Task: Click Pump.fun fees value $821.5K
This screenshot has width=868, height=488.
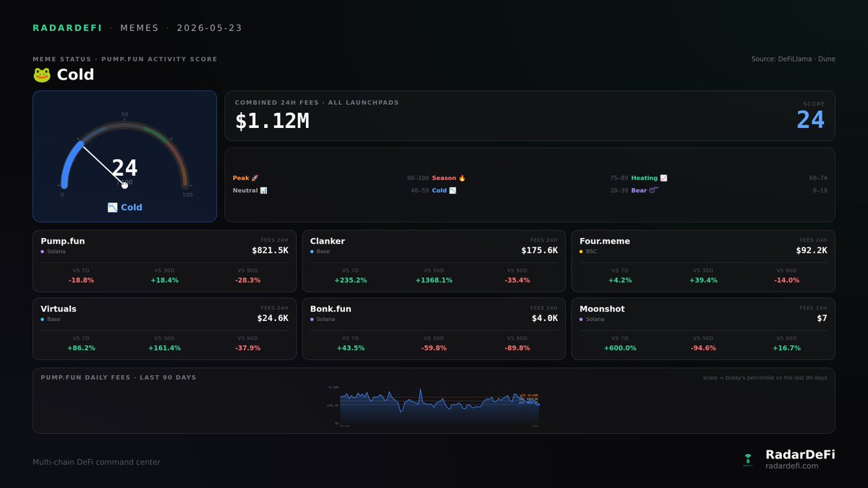Action: pyautogui.click(x=270, y=250)
